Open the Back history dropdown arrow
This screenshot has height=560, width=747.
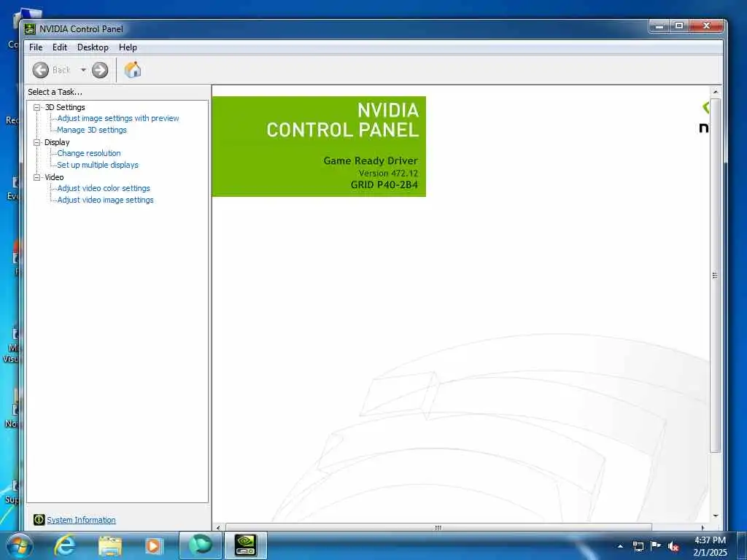(83, 70)
